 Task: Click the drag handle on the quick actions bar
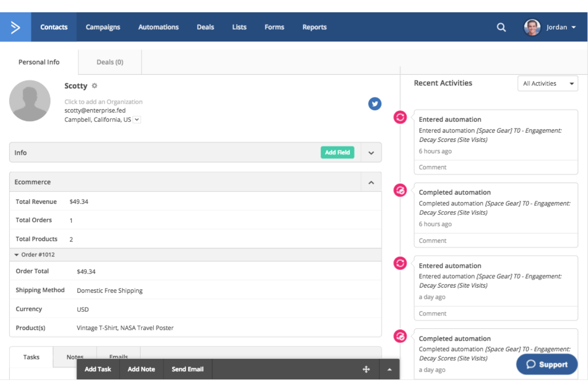click(x=366, y=369)
